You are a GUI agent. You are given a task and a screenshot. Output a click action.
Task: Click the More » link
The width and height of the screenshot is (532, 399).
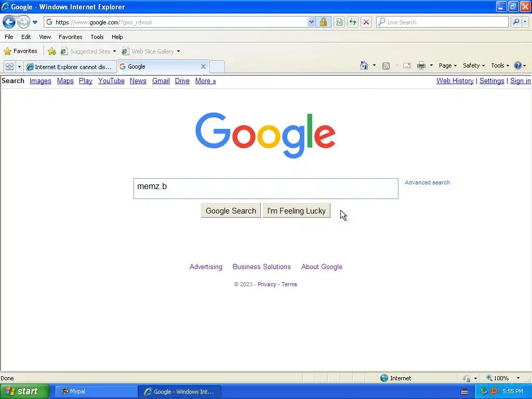[206, 81]
